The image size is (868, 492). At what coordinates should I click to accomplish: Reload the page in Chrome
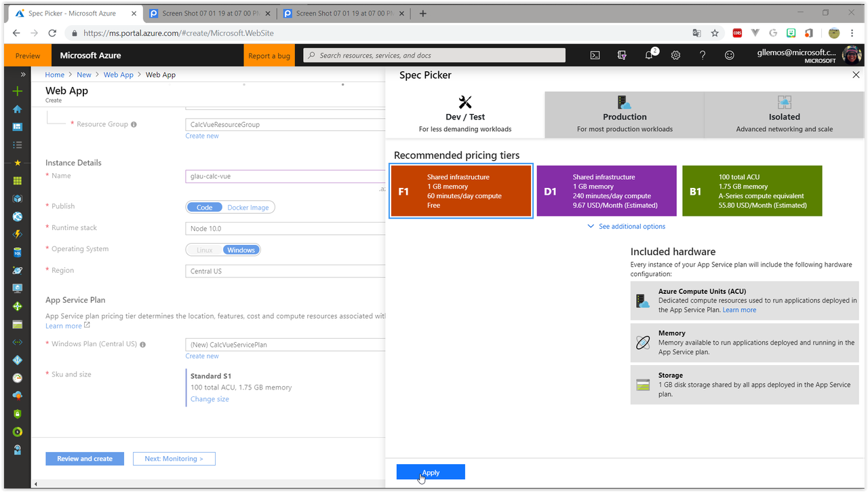52,33
